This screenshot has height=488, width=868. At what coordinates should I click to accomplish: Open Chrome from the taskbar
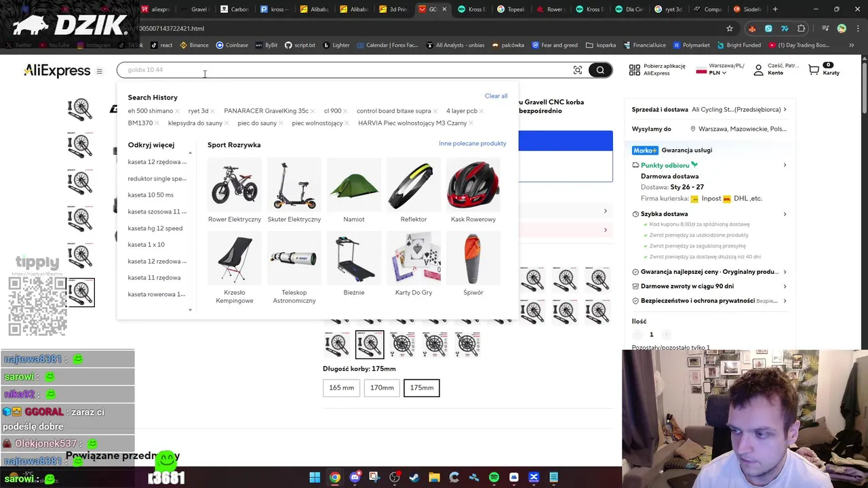point(335,477)
